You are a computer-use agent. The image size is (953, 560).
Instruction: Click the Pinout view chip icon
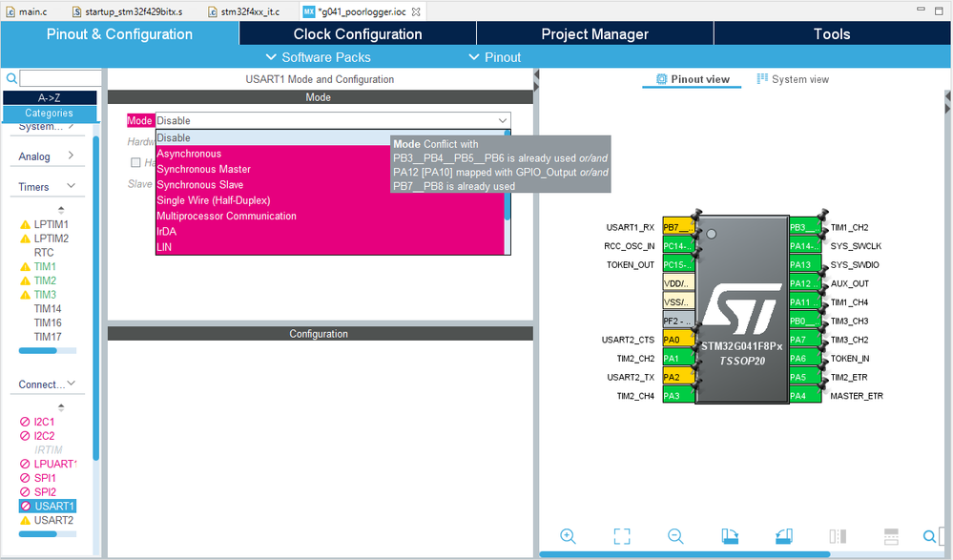point(661,79)
